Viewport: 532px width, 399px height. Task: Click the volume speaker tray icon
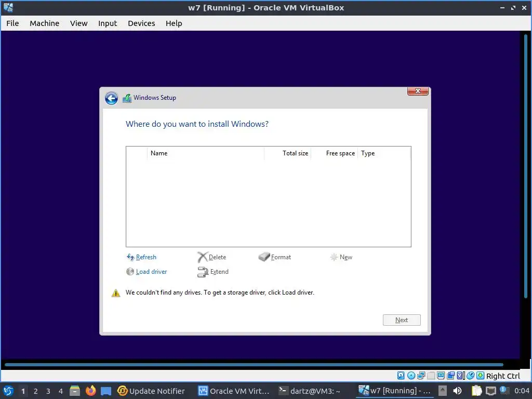point(457,391)
